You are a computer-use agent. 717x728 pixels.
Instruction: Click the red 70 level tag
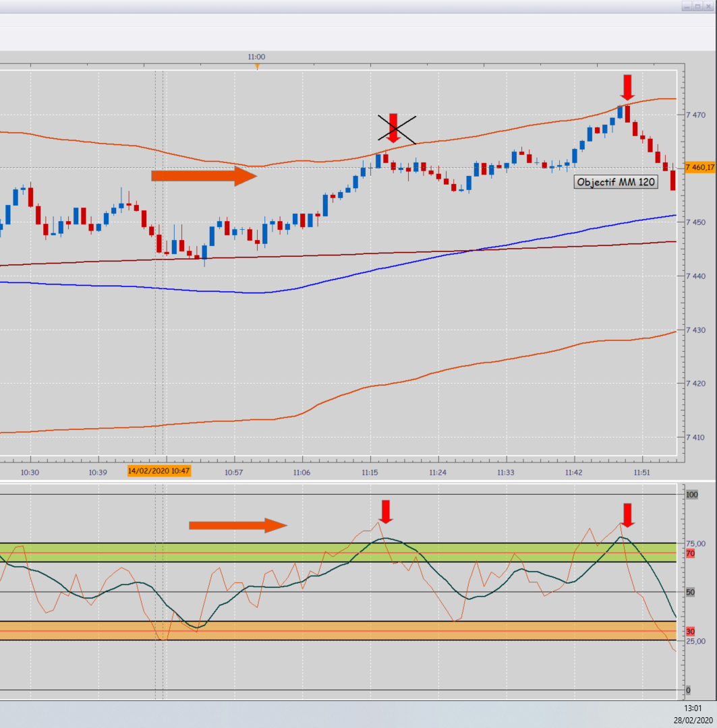tap(691, 553)
